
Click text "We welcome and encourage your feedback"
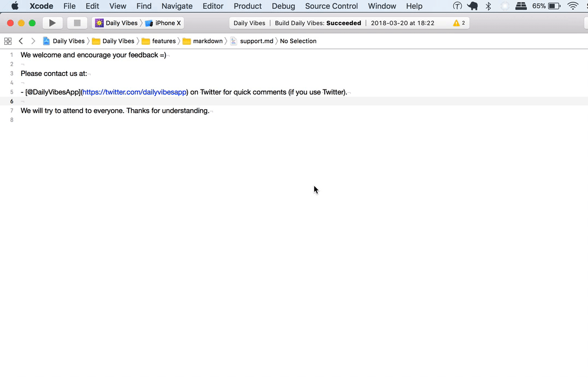click(89, 55)
